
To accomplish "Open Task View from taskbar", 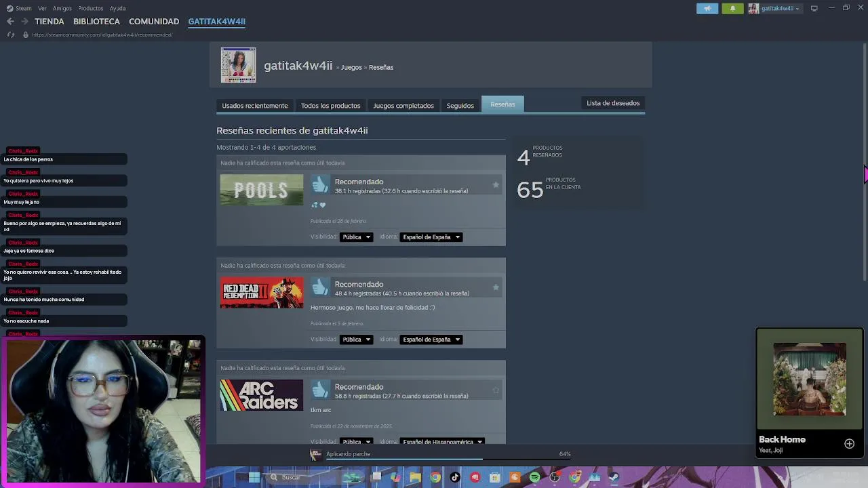I will click(376, 477).
